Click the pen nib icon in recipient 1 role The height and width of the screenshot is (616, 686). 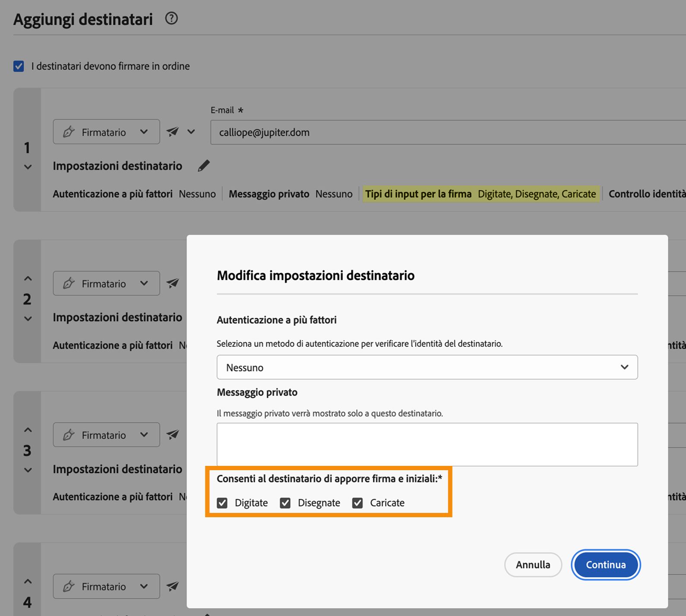pos(69,132)
